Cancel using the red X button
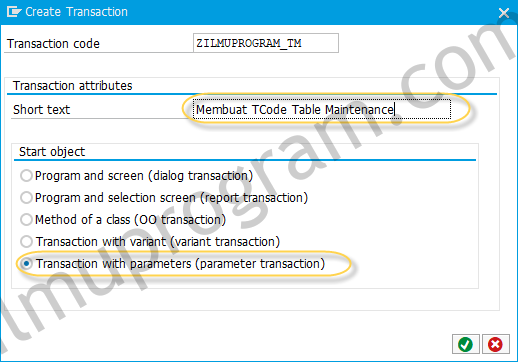Viewport: 518px width, 362px height. click(495, 344)
